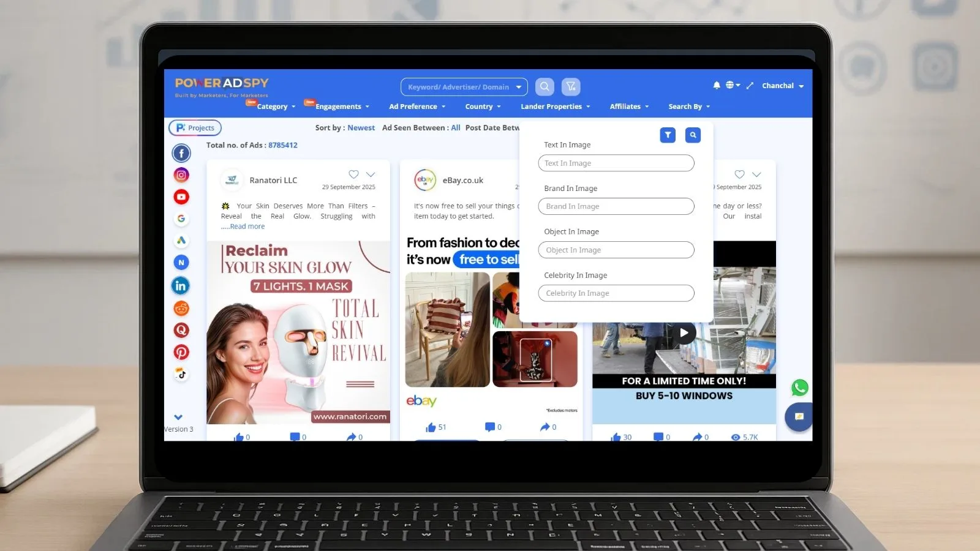The image size is (980, 551).
Task: Open Pinterest ads from sidebar
Action: pos(181,353)
